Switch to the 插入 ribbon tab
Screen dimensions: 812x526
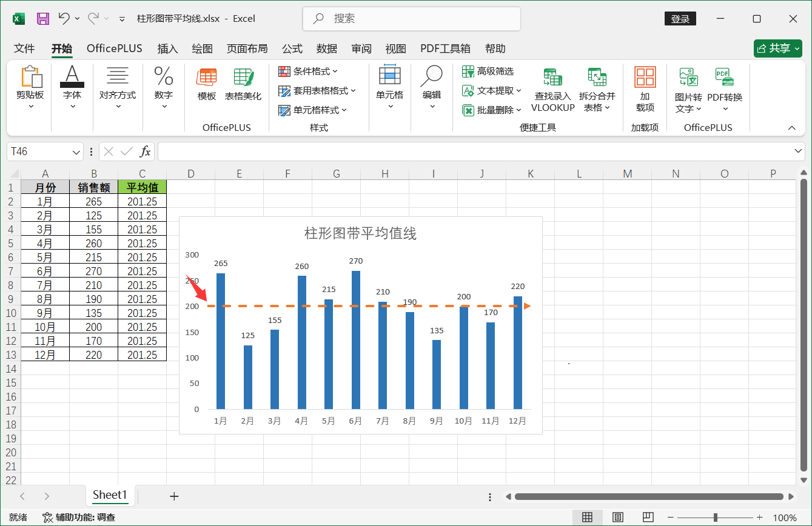pyautogui.click(x=167, y=48)
